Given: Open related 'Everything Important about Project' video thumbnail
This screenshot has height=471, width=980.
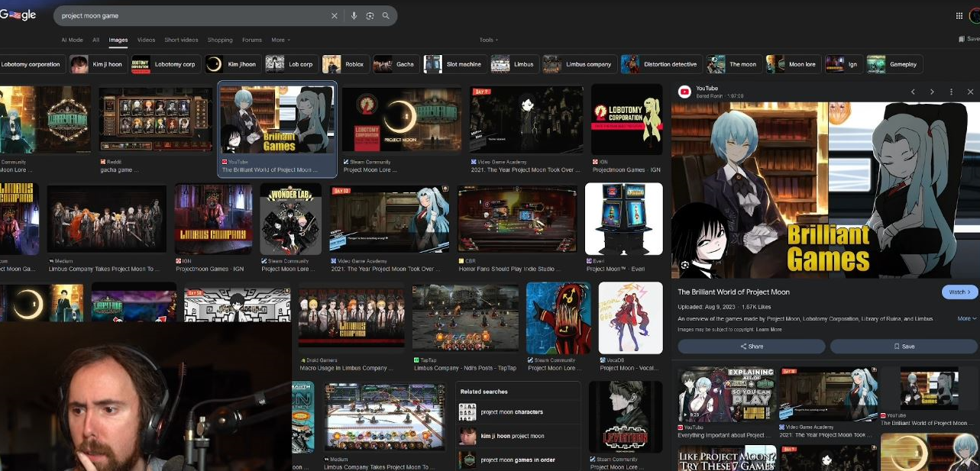Looking at the screenshot, I should pyautogui.click(x=726, y=394).
